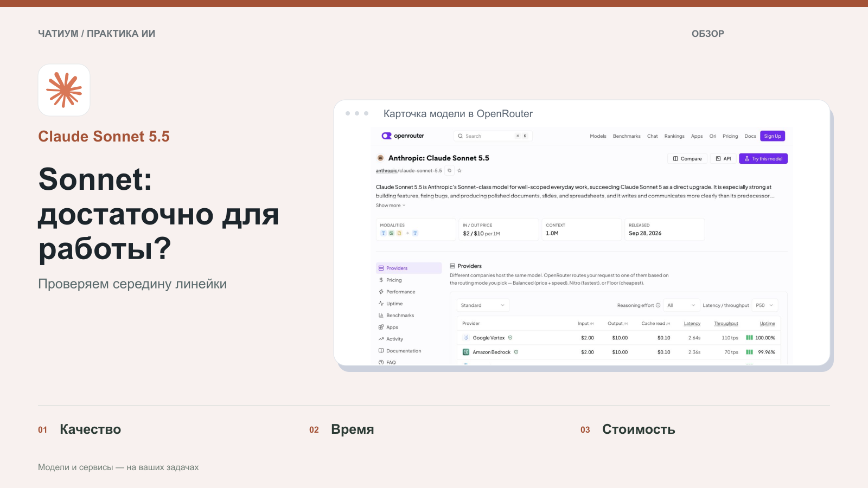Click the Anthropic avatar beside the model title
The image size is (868, 488).
(380, 158)
